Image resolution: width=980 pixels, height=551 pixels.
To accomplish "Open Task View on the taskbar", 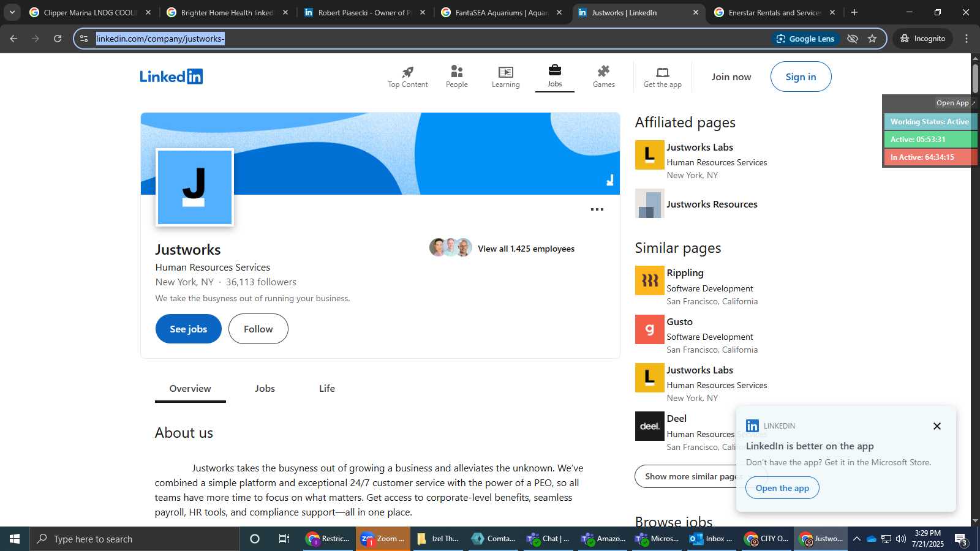I will click(284, 539).
